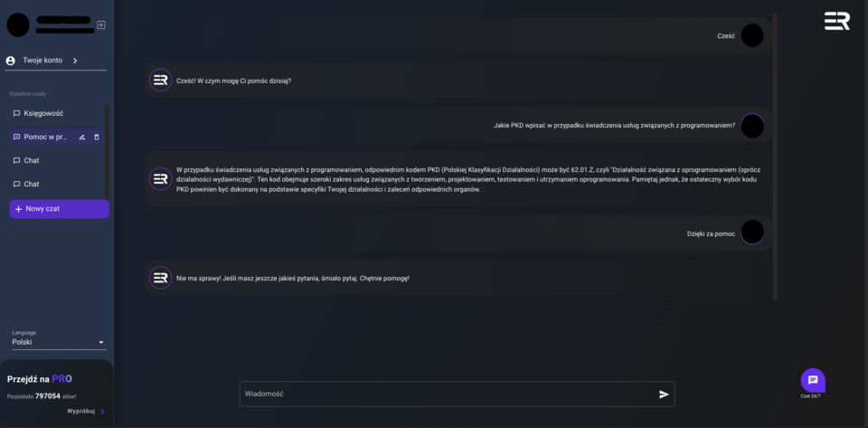Click the ER logo in the top-right corner
Image resolution: width=868 pixels, height=428 pixels.
pyautogui.click(x=837, y=21)
